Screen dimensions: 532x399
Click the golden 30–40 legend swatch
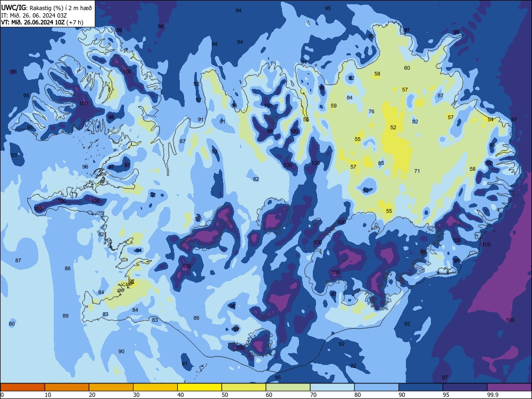155,387
